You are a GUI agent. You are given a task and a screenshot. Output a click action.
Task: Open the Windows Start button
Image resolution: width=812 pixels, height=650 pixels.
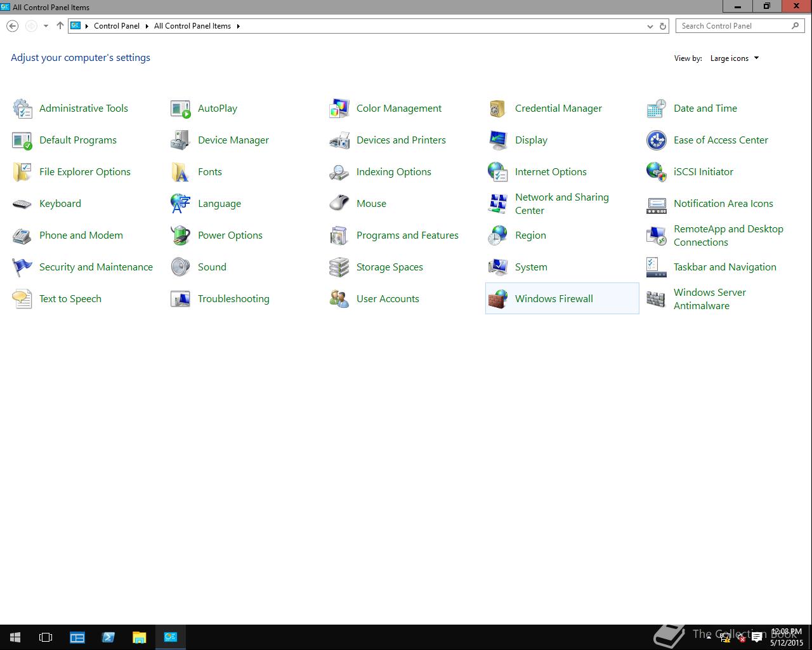click(15, 637)
